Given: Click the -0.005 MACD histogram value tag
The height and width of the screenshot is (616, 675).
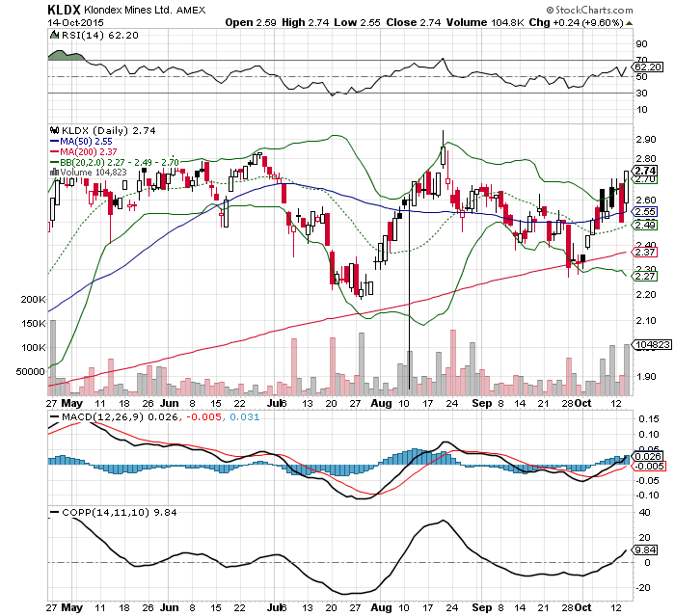Looking at the screenshot, I should [x=645, y=465].
